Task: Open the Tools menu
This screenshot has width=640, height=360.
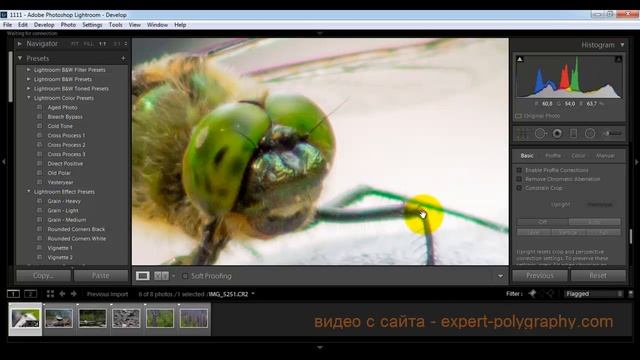Action: [116, 25]
